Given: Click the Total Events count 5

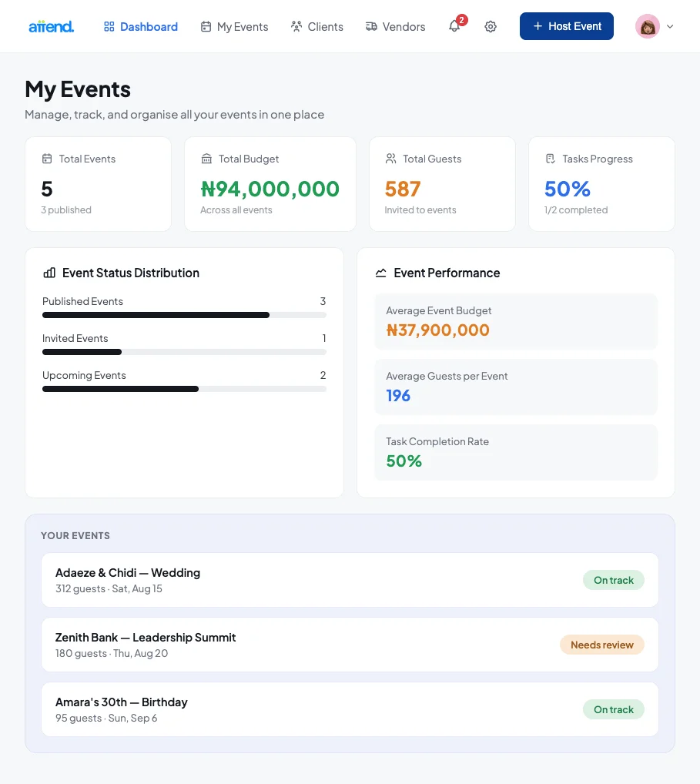Looking at the screenshot, I should (x=47, y=189).
